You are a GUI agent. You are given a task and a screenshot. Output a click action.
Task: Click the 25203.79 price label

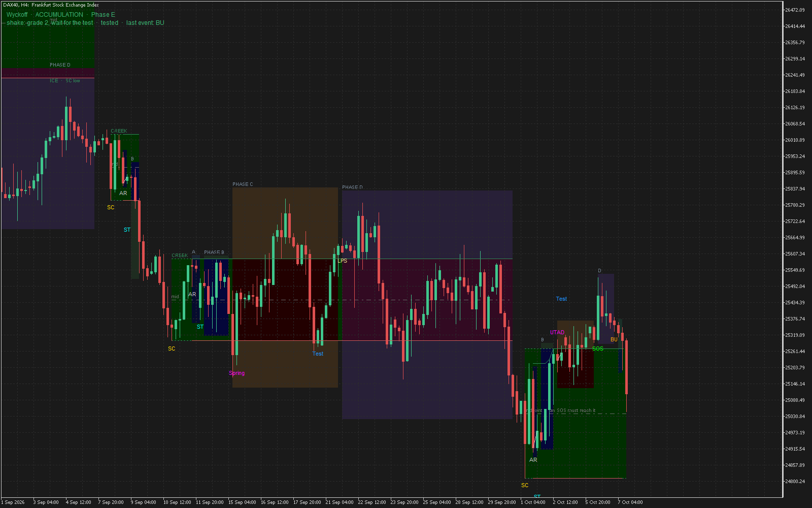(x=795, y=368)
